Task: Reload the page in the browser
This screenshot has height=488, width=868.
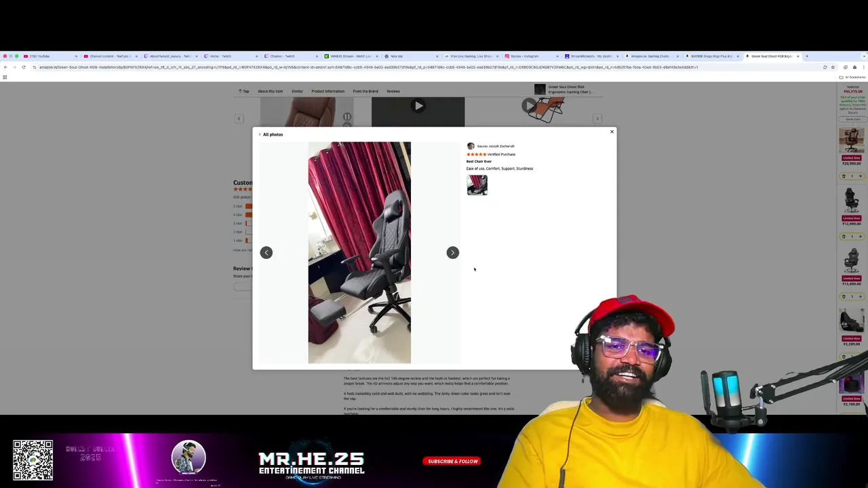Action: 23,67
